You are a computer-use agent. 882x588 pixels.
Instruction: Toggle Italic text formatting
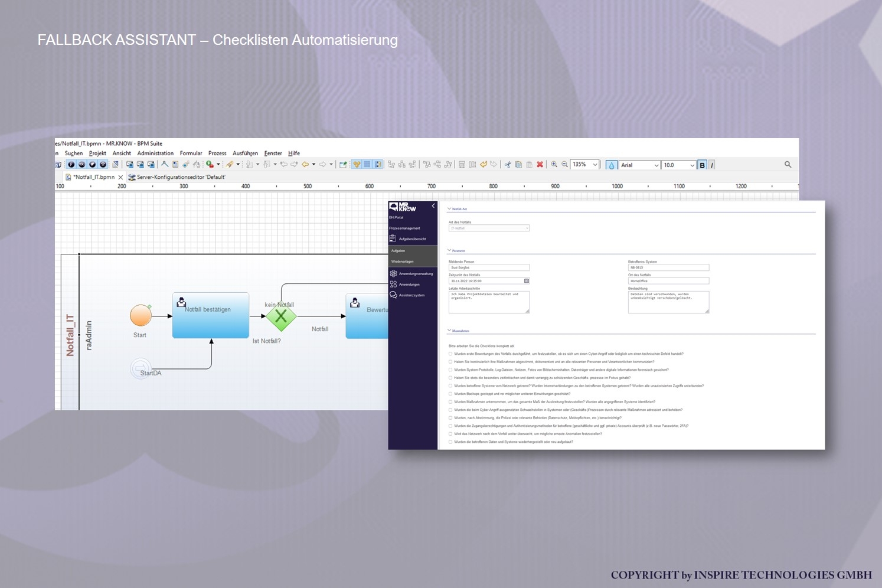point(712,165)
